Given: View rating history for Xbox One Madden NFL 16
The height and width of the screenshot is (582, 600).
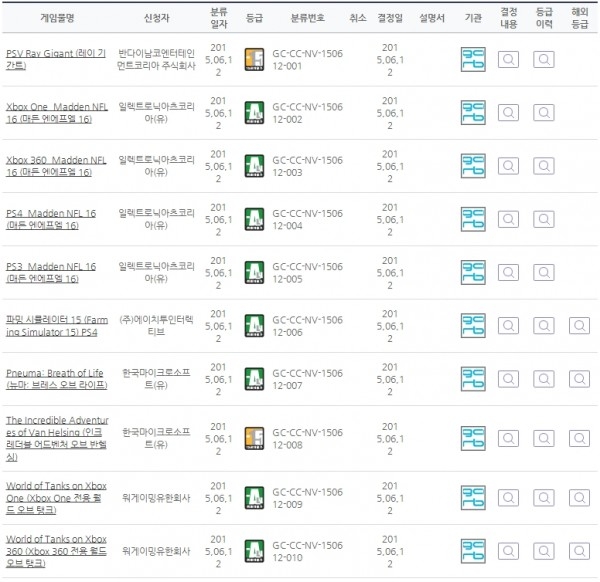Looking at the screenshot, I should (543, 113).
